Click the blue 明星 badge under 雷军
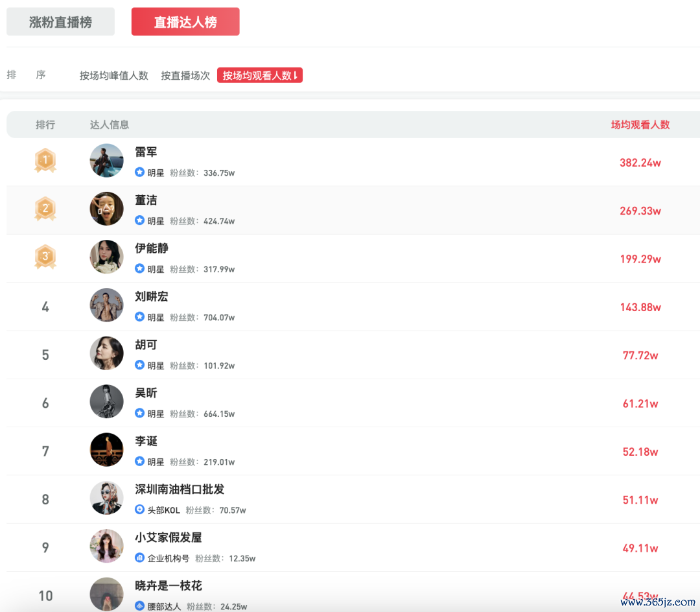This screenshot has height=612, width=700. pyautogui.click(x=139, y=172)
